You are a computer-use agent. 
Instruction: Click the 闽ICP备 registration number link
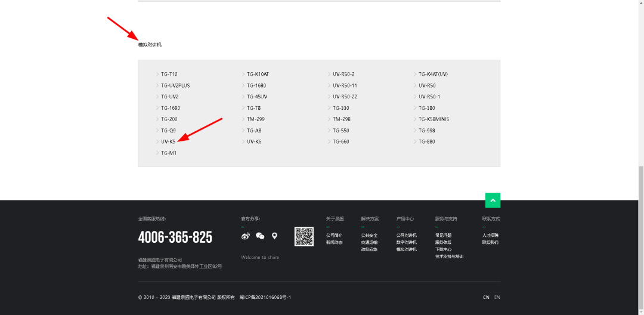(x=265, y=297)
